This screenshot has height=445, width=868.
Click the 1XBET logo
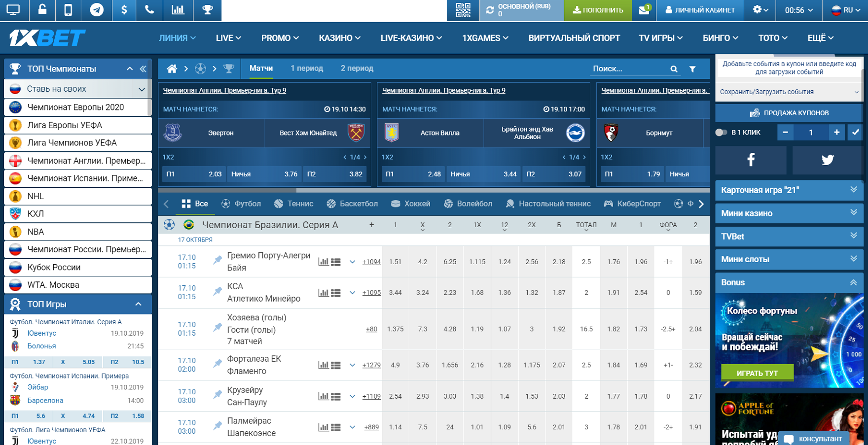pyautogui.click(x=47, y=38)
